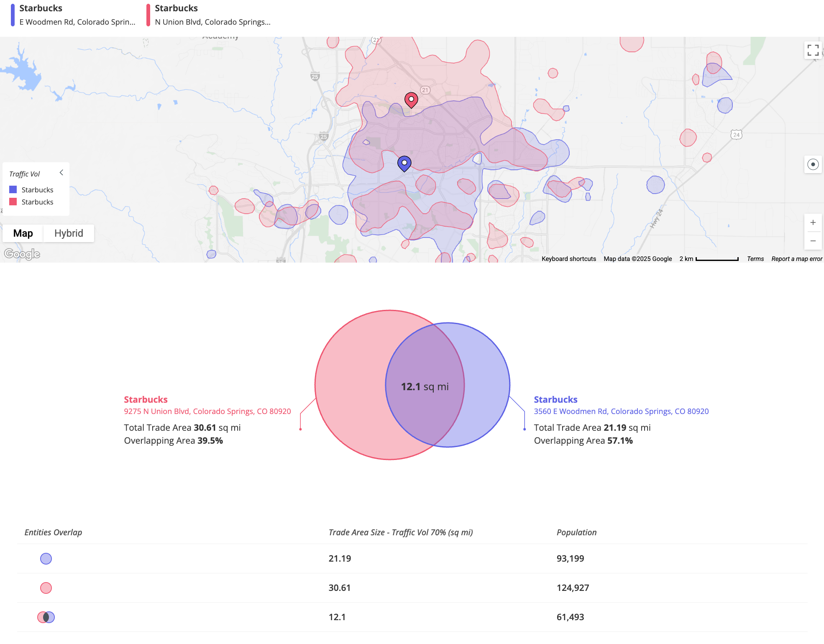The width and height of the screenshot is (824, 644).
Task: Click the red Starbucks map pin
Action: coord(411,100)
